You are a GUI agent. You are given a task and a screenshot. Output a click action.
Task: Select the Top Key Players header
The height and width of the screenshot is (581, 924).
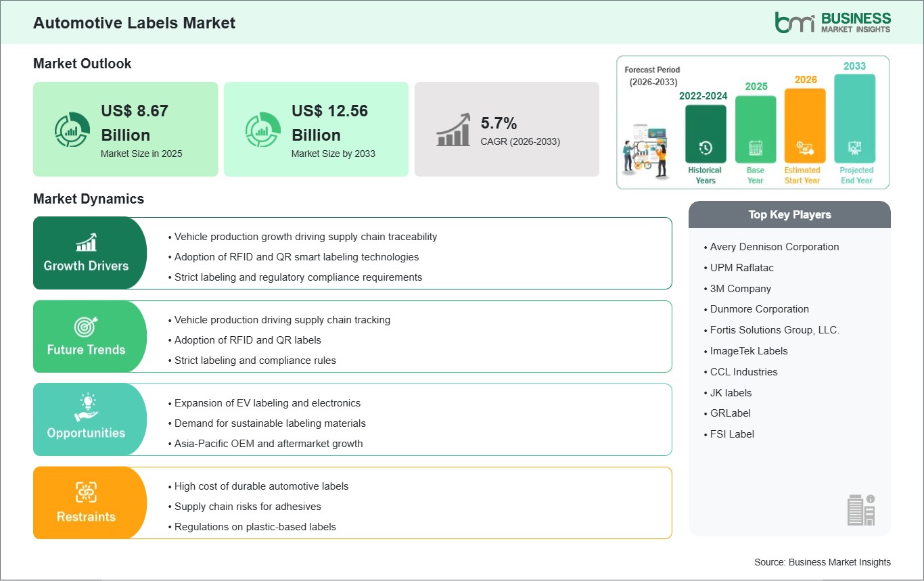789,214
